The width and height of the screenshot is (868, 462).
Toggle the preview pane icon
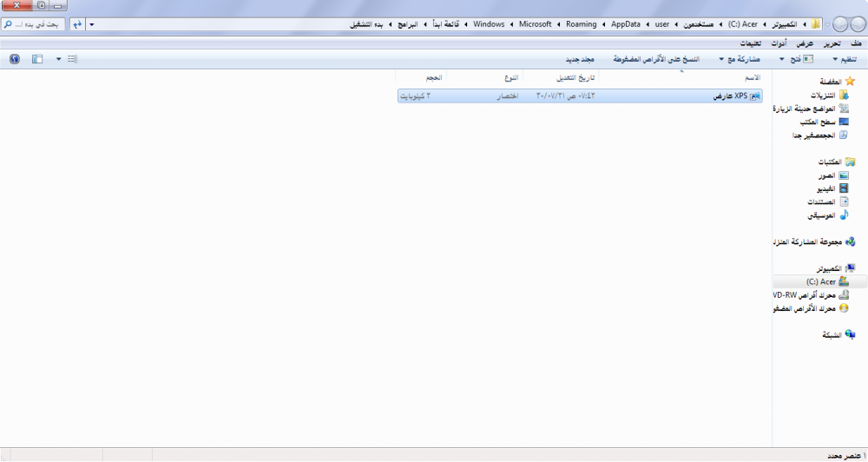pyautogui.click(x=36, y=59)
